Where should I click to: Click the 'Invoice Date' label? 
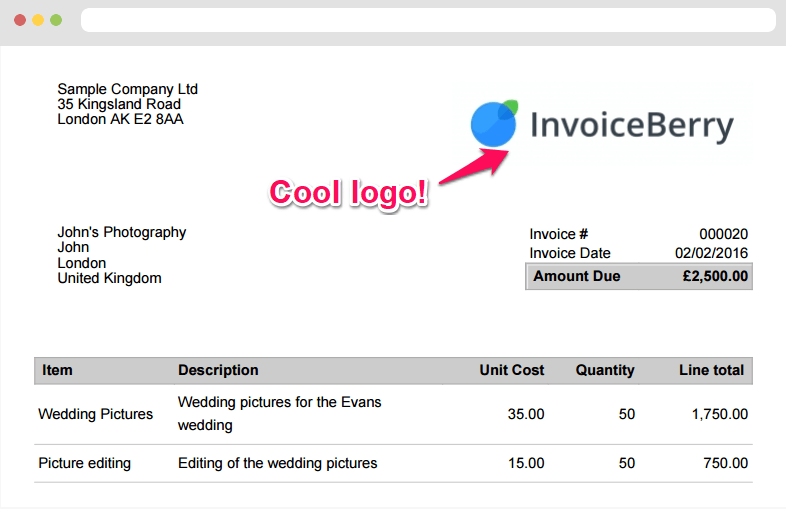pyautogui.click(x=570, y=253)
